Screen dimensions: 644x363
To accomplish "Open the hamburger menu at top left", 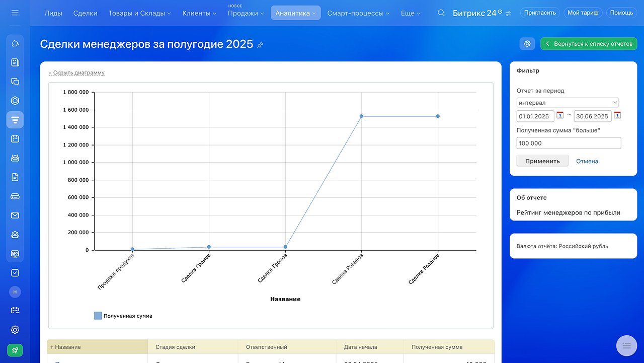I will click(x=15, y=13).
